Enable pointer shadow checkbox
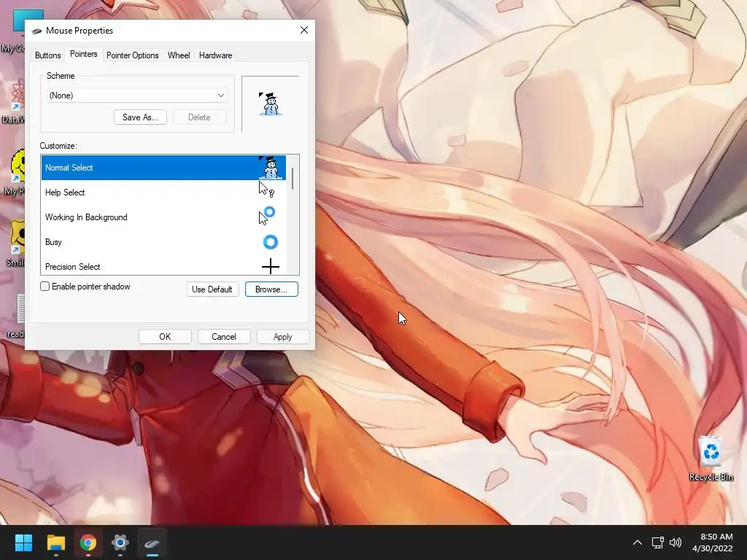747x560 pixels. click(44, 286)
